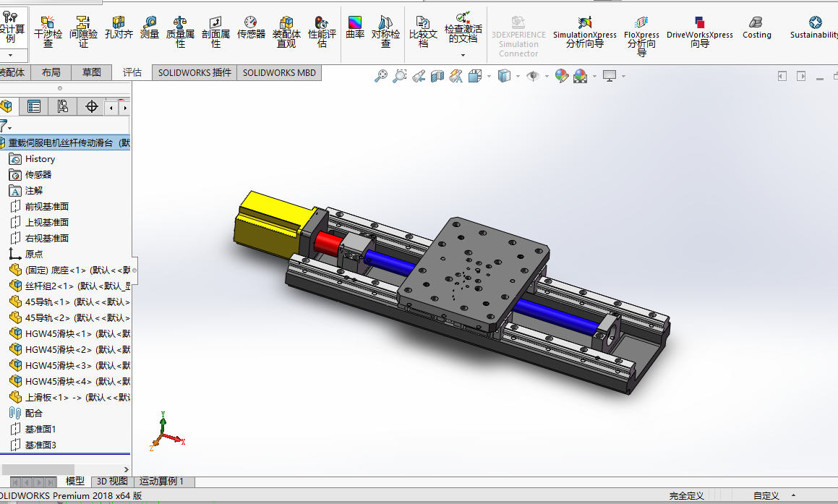Run 性能评估 performance evaluation

[322, 32]
